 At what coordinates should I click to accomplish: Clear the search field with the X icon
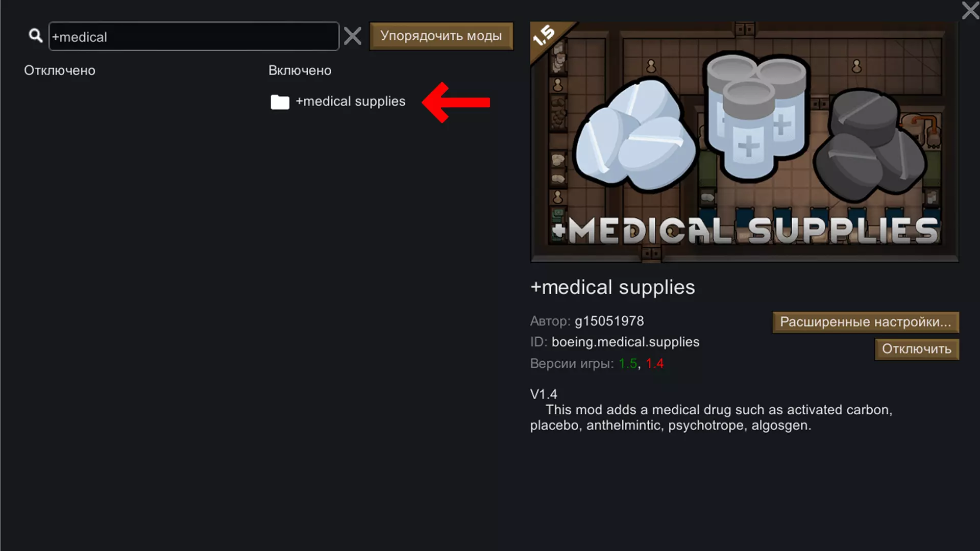(x=352, y=36)
